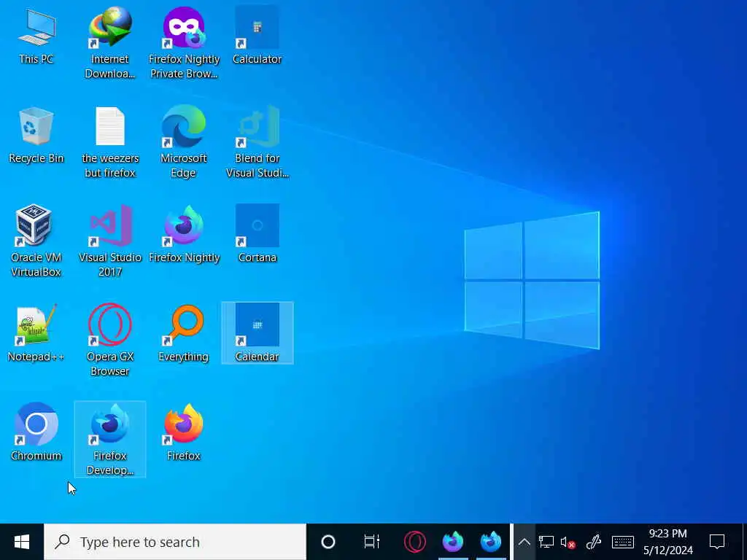This screenshot has height=560, width=747.
Task: Open the clock showing 9:23 PM
Action: point(668,542)
